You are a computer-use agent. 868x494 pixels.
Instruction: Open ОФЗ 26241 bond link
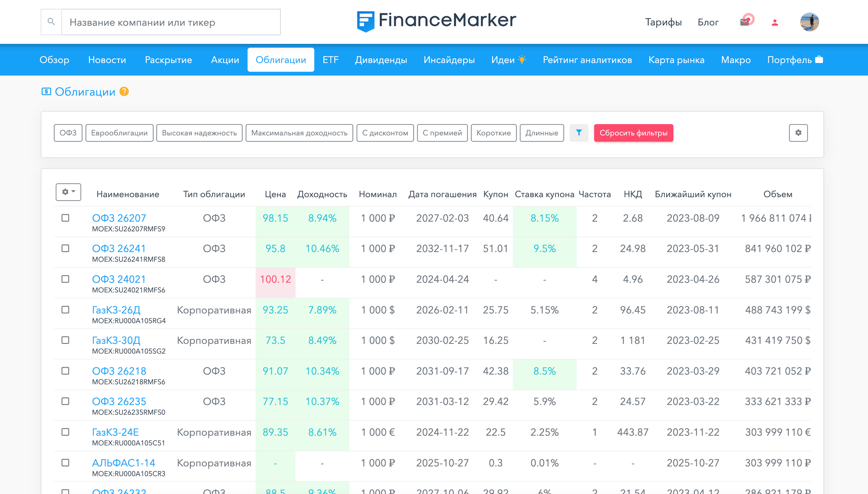click(119, 248)
